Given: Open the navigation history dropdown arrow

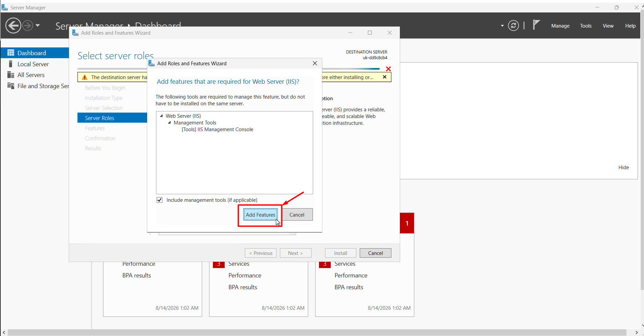Looking at the screenshot, I should 38,26.
